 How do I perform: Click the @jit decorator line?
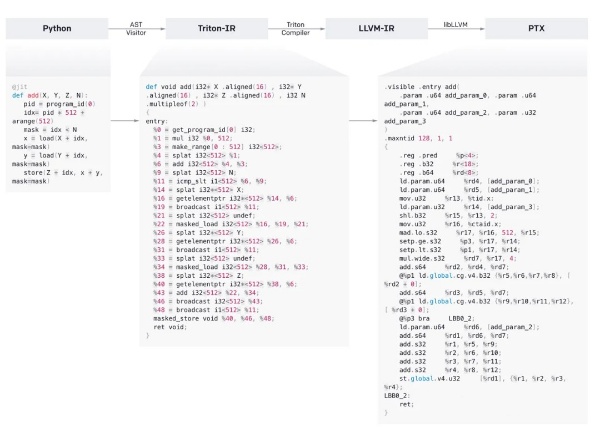20,87
